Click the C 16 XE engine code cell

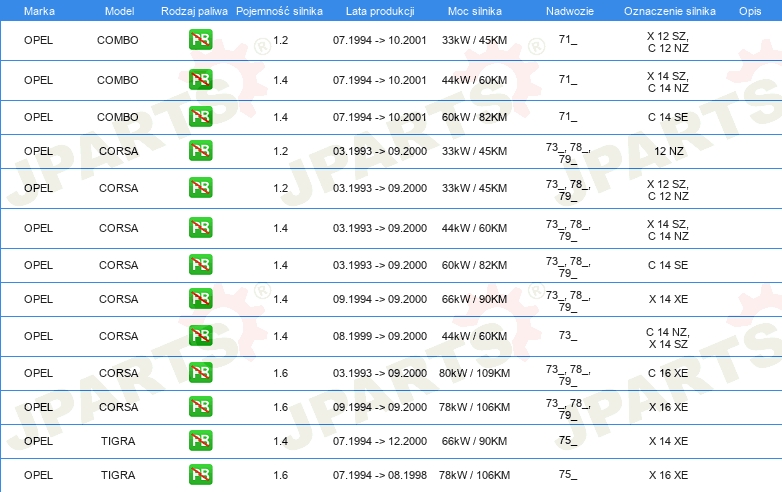(x=668, y=373)
